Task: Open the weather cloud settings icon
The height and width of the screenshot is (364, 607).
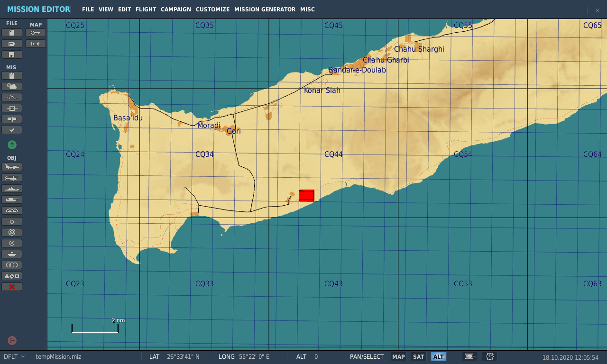Action: click(x=12, y=86)
